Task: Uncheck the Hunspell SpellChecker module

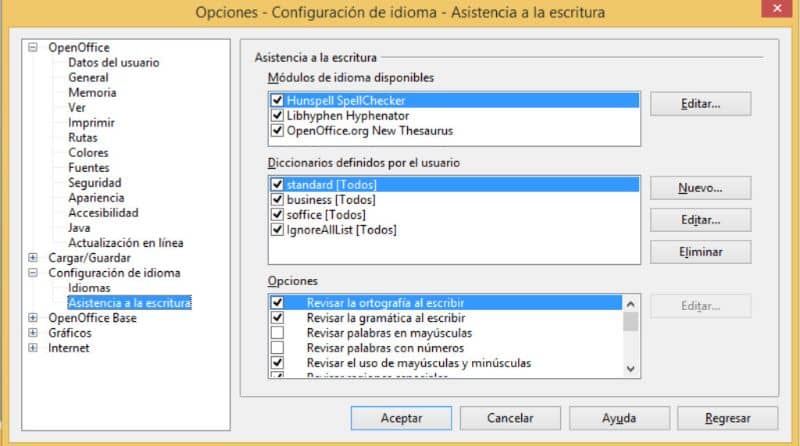Action: [x=277, y=101]
